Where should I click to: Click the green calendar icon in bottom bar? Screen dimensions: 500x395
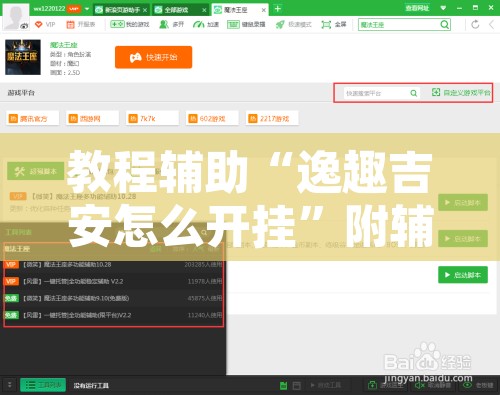tap(283, 386)
